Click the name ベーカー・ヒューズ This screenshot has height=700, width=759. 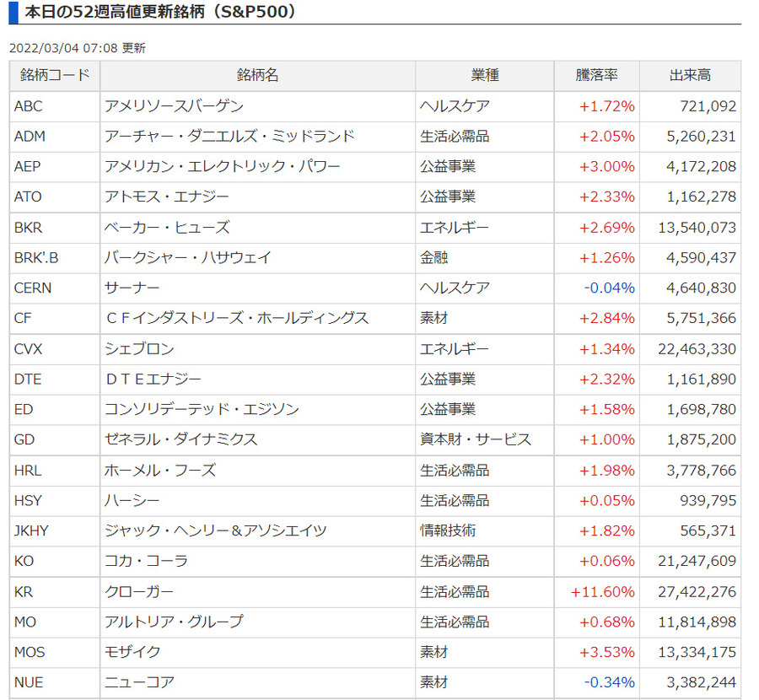pos(167,228)
